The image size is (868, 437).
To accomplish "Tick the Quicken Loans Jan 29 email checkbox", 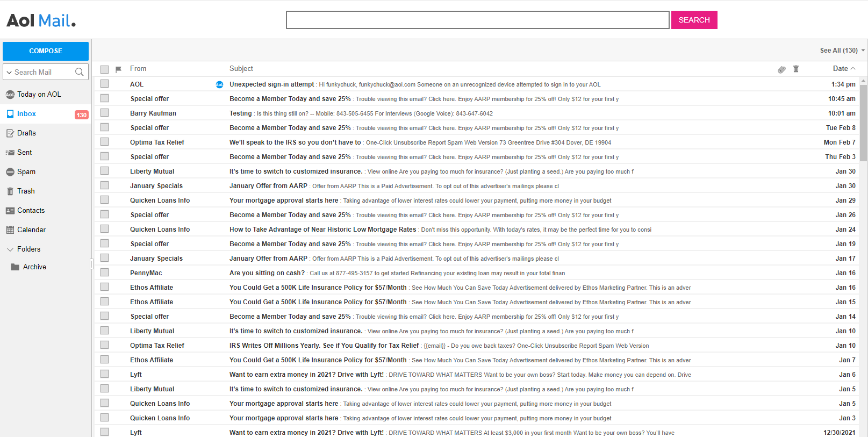I will coord(105,200).
